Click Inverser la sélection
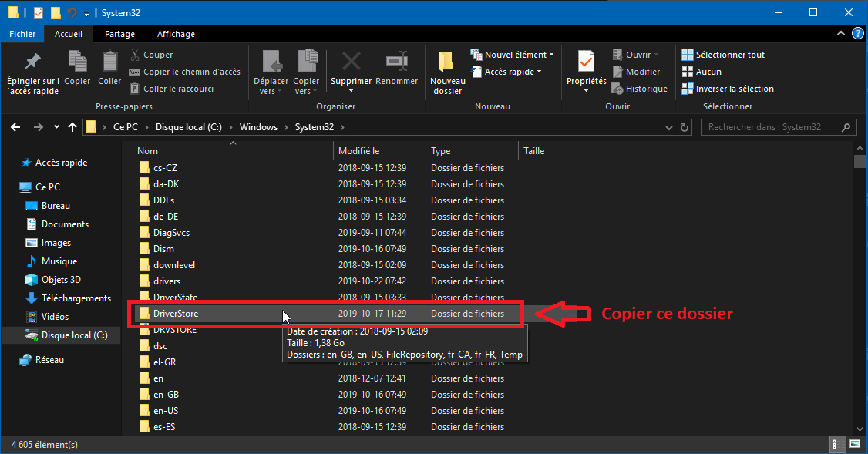 727,89
